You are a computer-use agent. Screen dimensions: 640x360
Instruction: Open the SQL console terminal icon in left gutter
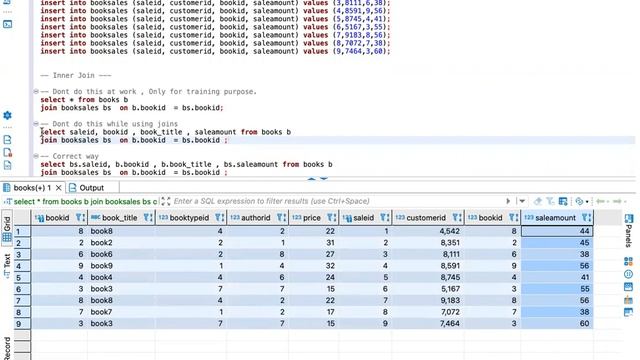coord(7,24)
